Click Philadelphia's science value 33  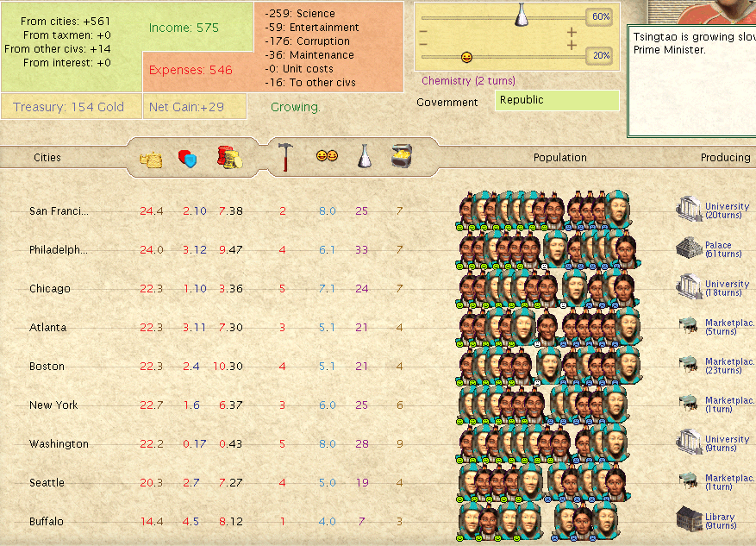(361, 249)
